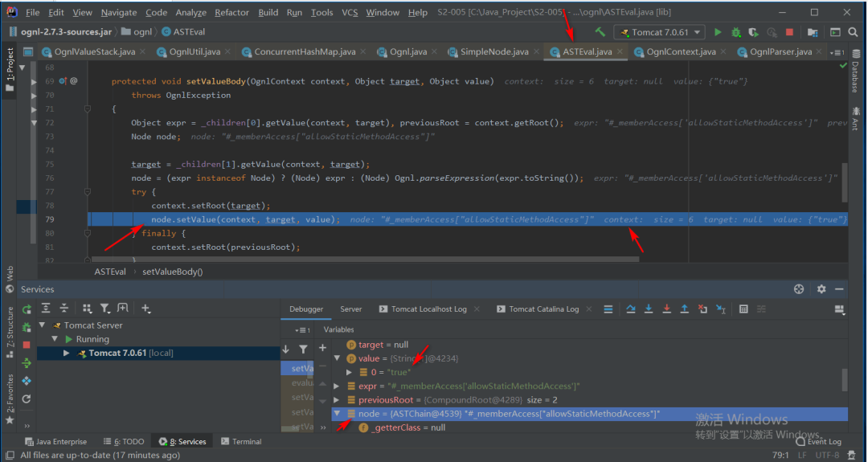Image resolution: width=868 pixels, height=462 pixels.
Task: Open the Evaluate Expression calculator icon
Action: pos(743,309)
